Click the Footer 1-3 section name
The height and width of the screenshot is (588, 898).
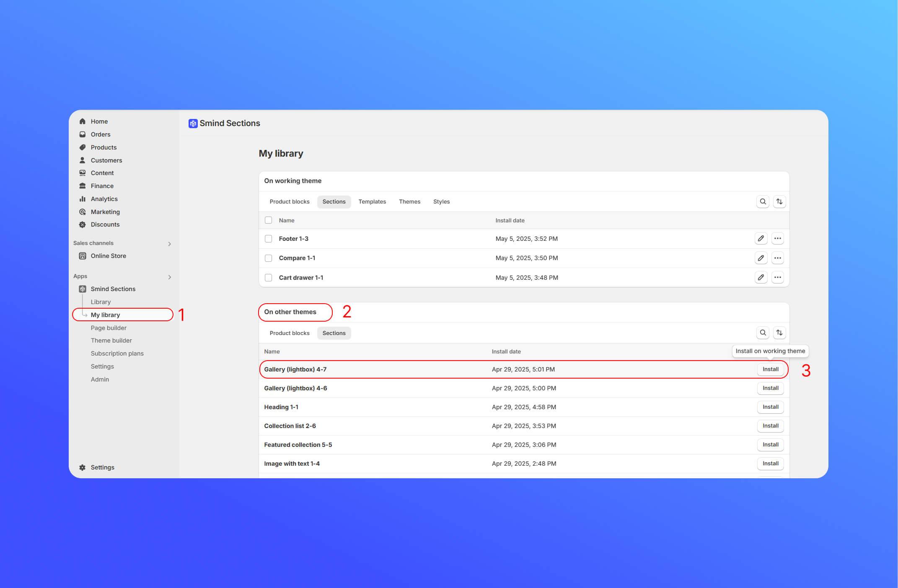pos(293,239)
